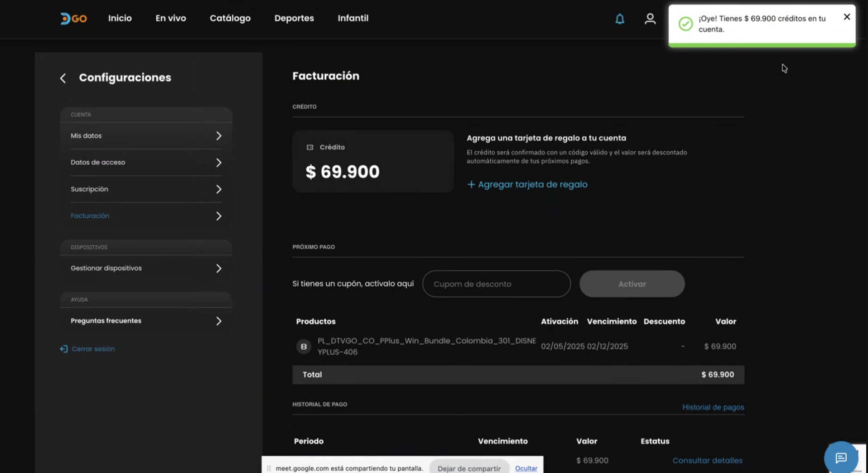Select Deportes in the navigation
This screenshot has height=473, width=868.
pos(294,19)
